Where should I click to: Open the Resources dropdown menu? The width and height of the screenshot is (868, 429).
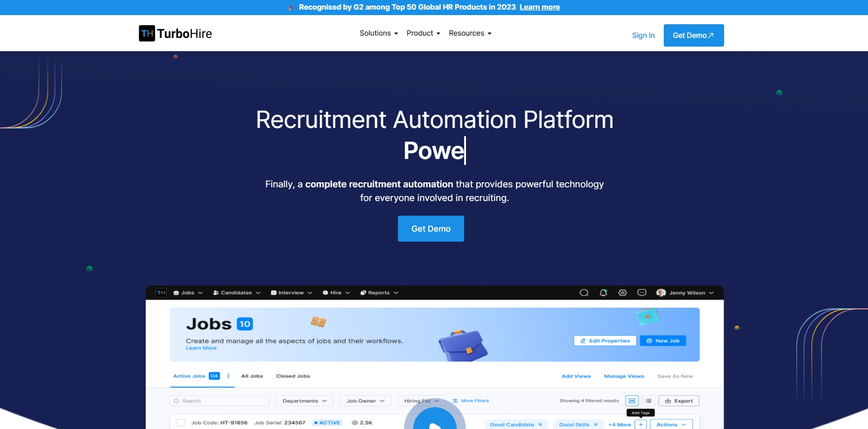point(470,33)
